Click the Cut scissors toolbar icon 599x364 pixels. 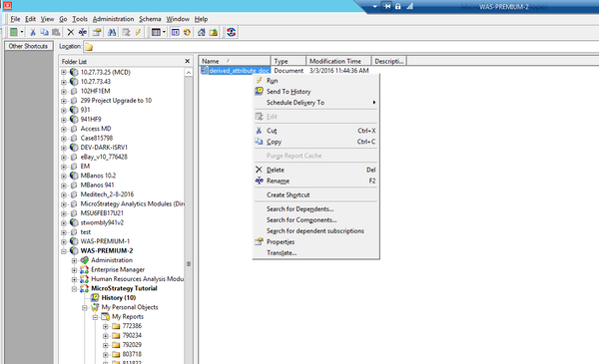(33, 33)
